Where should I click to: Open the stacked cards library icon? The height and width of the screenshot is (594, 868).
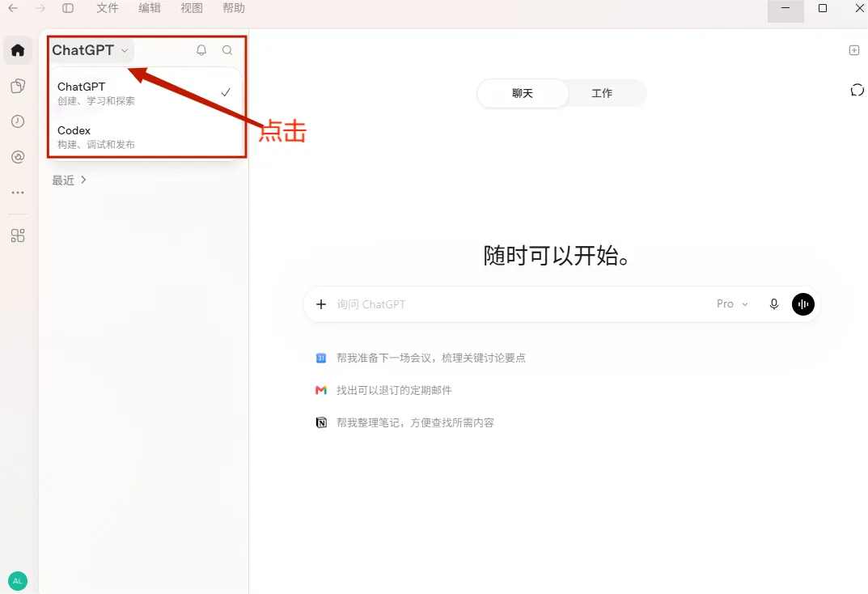(18, 86)
